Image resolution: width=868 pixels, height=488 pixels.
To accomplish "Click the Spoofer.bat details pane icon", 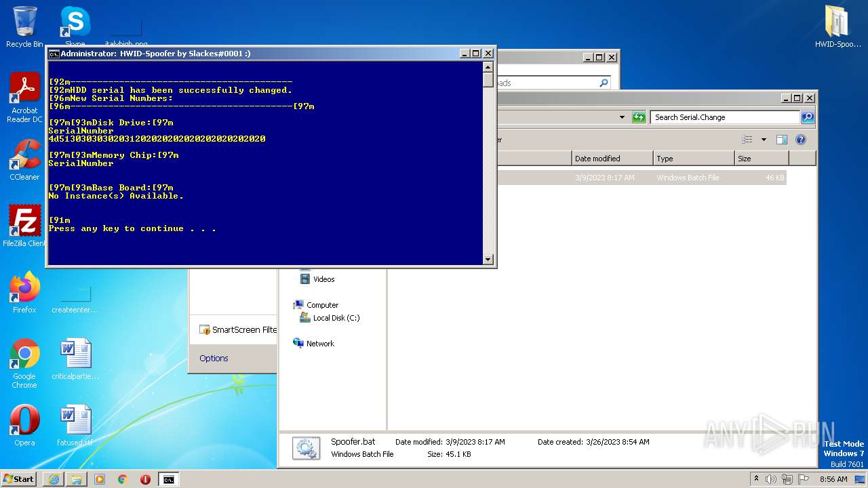I will 306,448.
